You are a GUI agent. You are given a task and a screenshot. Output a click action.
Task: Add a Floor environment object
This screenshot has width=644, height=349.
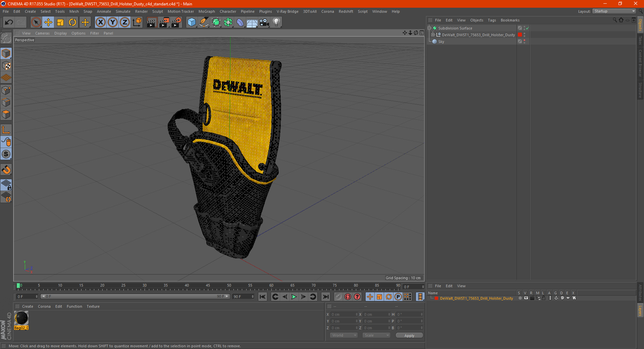[x=252, y=22]
